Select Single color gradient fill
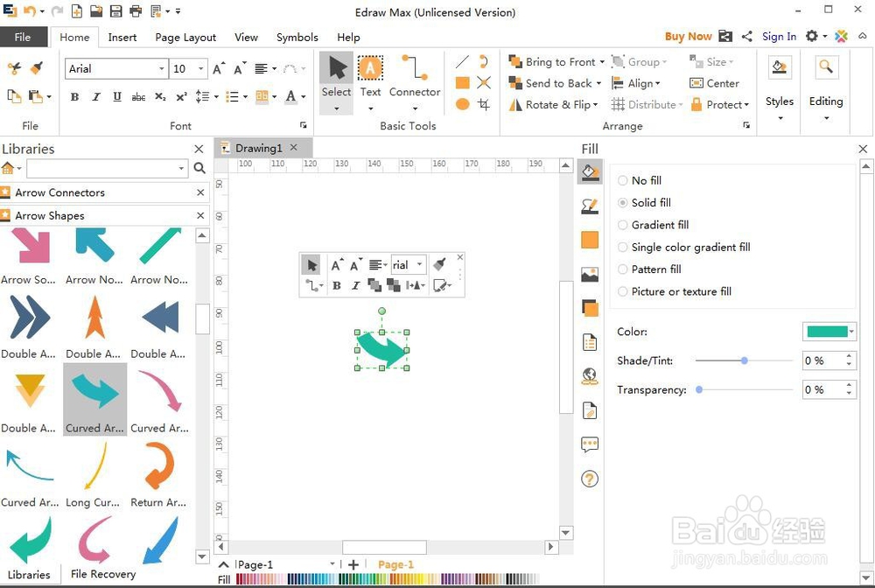The image size is (875, 588). click(684, 247)
